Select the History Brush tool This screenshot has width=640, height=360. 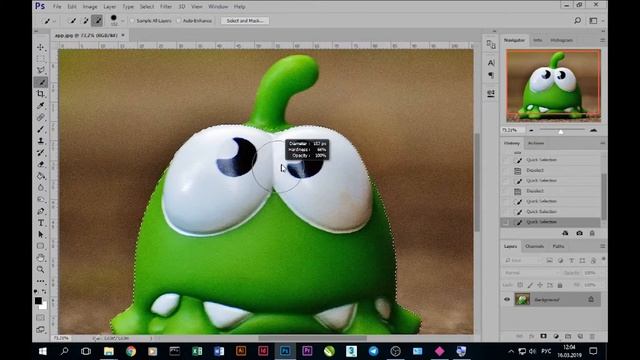click(40, 153)
